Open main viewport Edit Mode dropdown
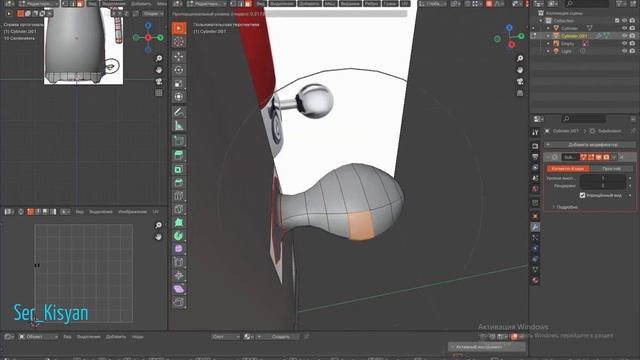This screenshot has width=640, height=360. coord(207,4)
